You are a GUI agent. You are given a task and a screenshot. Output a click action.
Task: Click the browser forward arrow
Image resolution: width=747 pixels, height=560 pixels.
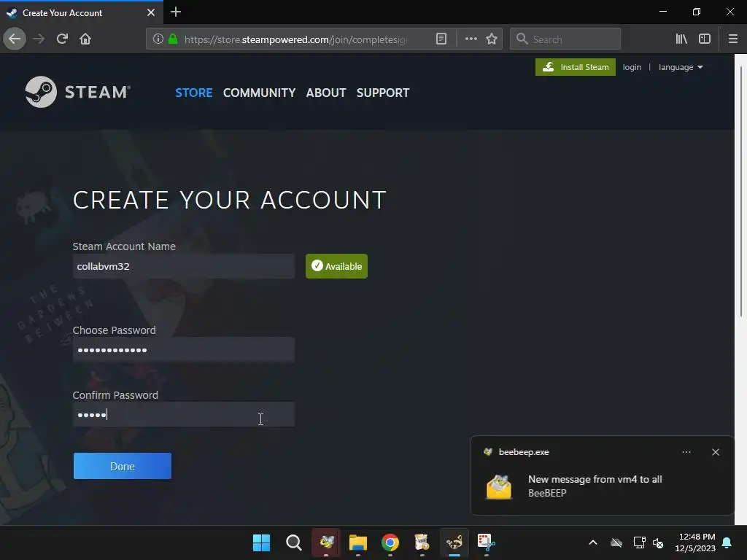pyautogui.click(x=39, y=39)
